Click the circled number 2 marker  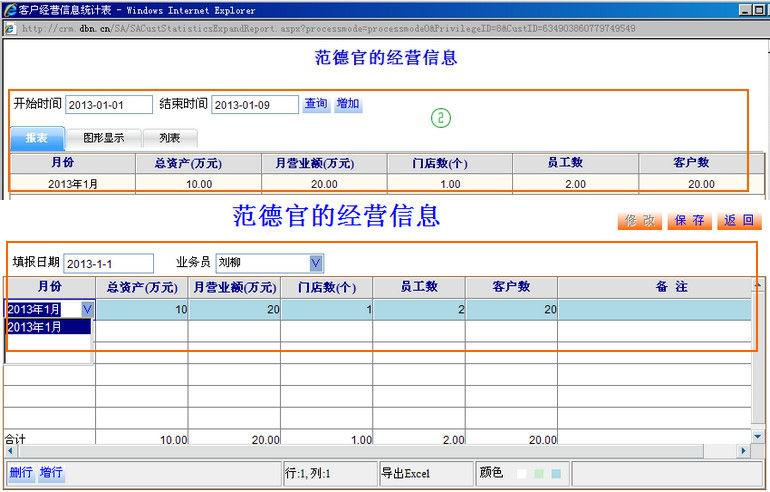tap(441, 118)
